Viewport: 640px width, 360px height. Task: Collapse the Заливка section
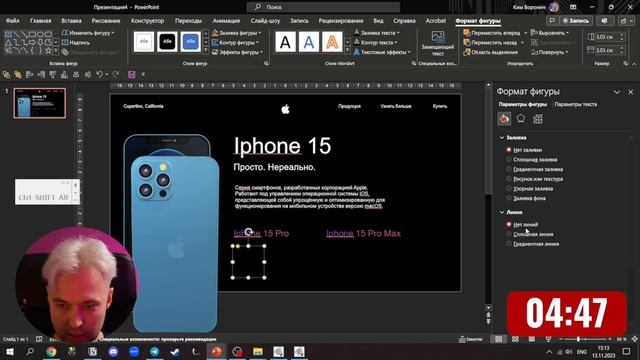(x=502, y=138)
